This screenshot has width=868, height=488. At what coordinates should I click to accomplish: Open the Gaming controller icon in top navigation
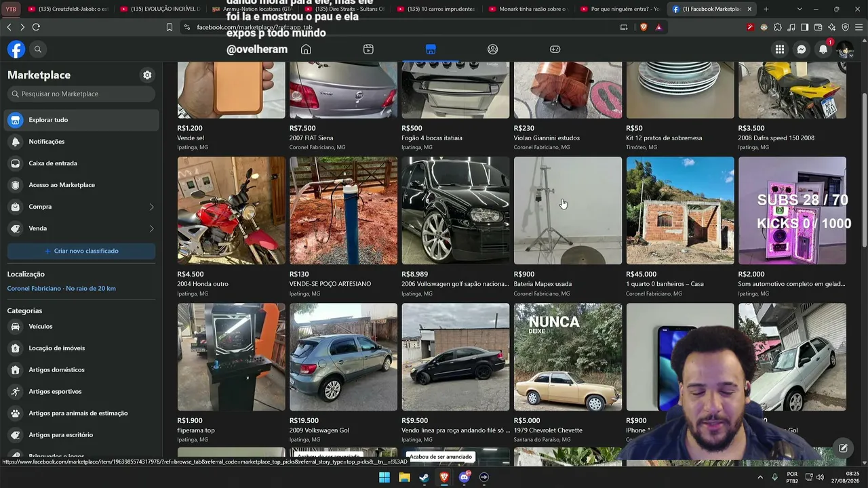click(x=555, y=49)
